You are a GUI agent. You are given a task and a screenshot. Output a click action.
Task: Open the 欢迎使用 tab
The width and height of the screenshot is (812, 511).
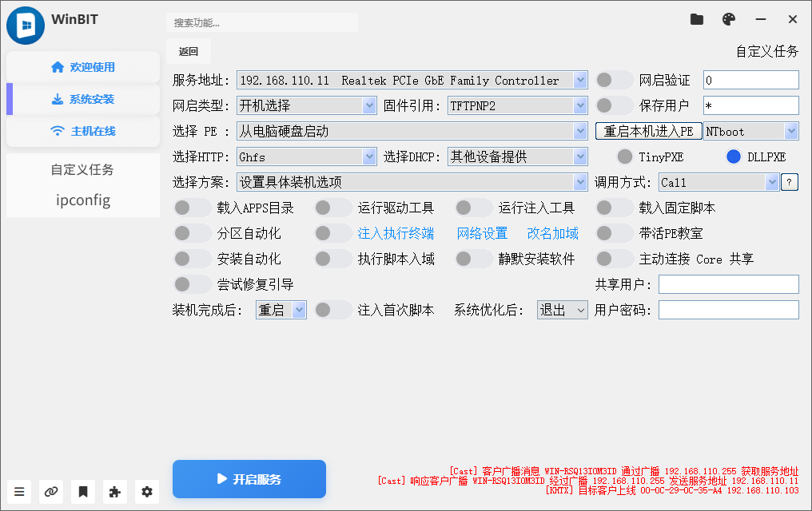click(x=83, y=67)
